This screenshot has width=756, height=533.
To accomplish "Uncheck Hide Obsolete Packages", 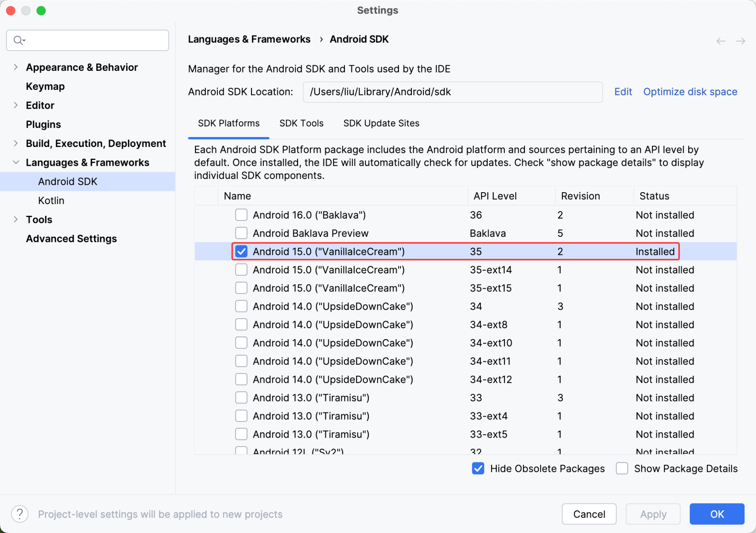I will tap(478, 468).
